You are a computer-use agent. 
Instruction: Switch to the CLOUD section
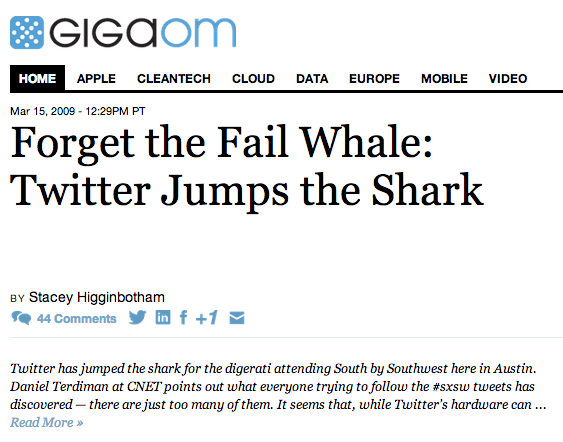click(253, 78)
